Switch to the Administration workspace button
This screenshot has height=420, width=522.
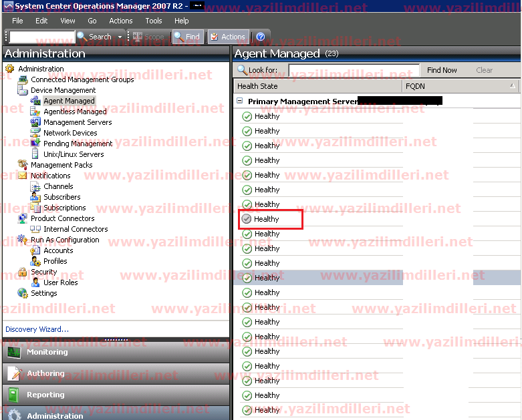[x=116, y=413]
